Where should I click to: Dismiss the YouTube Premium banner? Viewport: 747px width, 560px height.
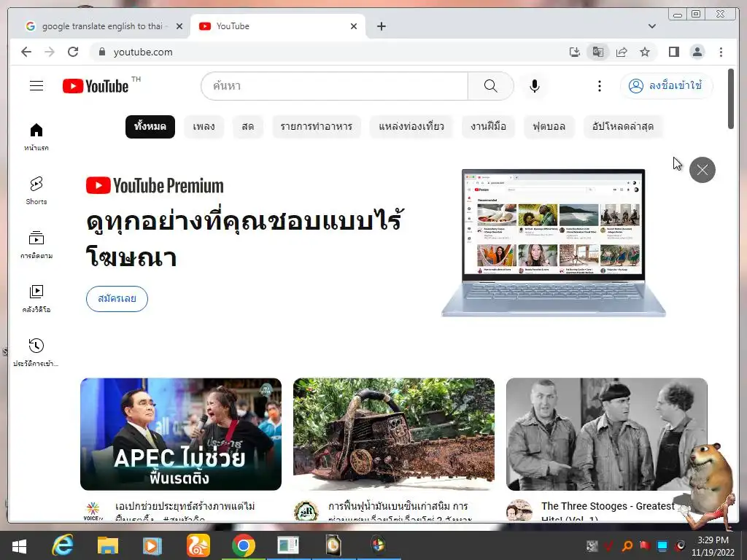[703, 169]
